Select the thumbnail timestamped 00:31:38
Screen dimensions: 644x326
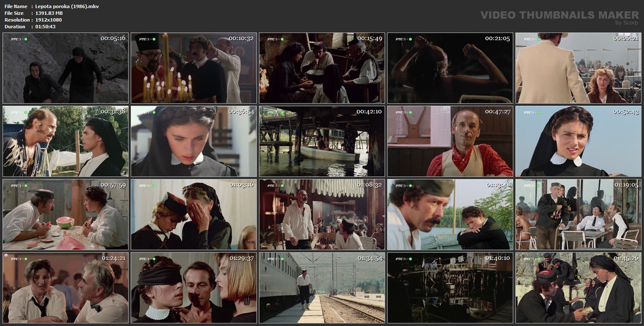pos(65,141)
